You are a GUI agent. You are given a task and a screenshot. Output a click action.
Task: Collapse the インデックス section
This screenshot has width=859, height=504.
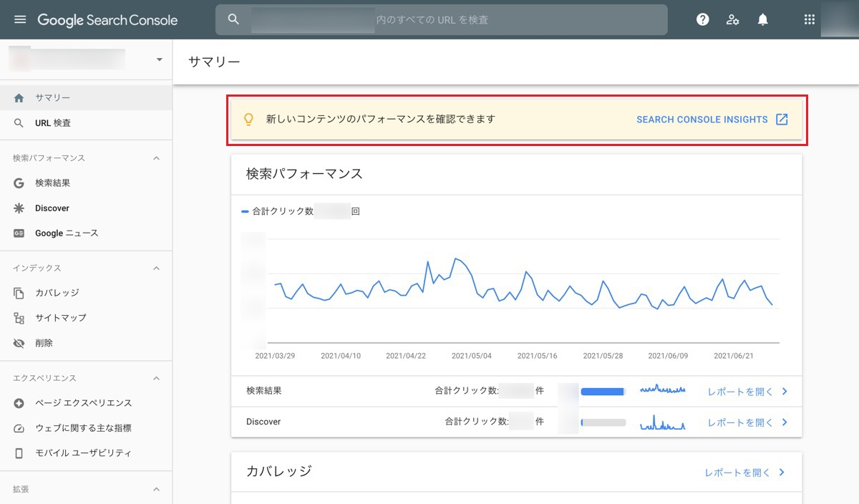coord(157,268)
